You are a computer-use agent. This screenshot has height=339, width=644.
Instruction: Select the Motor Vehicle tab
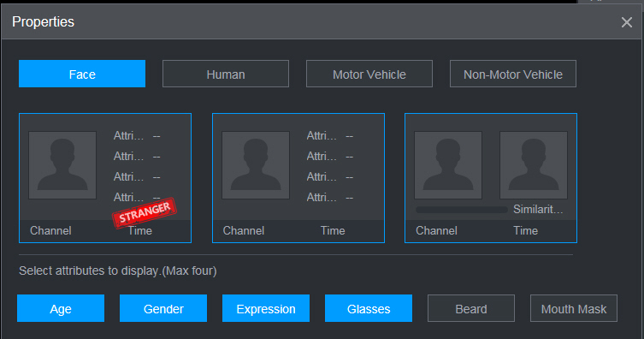(369, 74)
